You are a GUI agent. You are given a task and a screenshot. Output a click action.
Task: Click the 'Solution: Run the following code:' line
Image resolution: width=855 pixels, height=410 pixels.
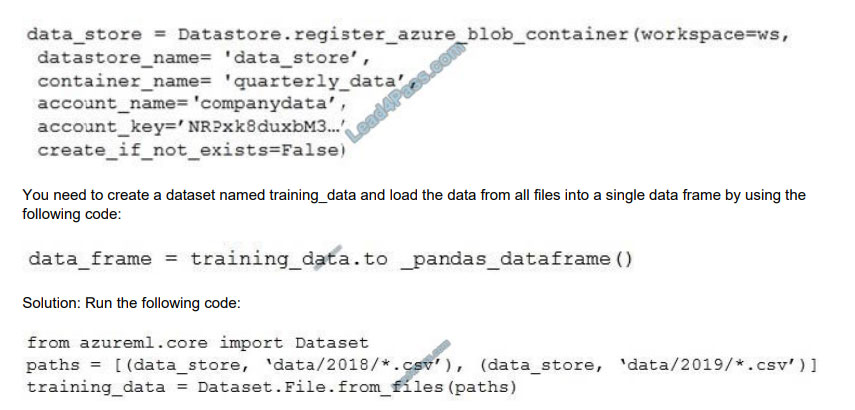[x=131, y=303]
